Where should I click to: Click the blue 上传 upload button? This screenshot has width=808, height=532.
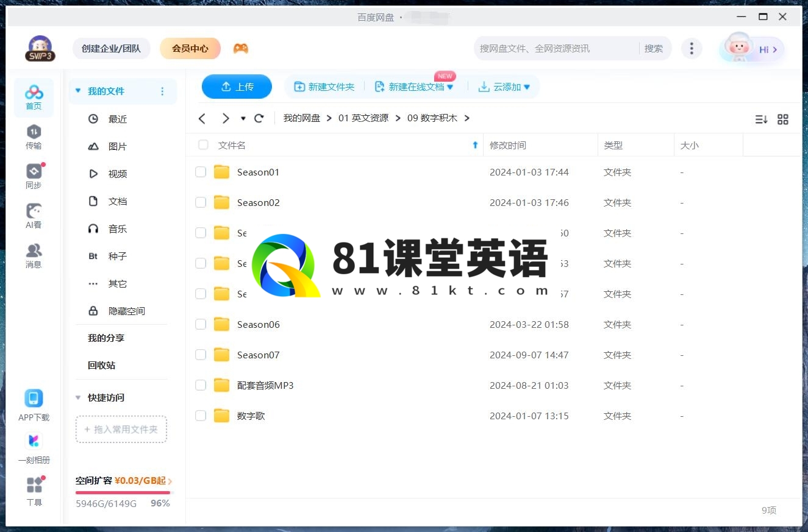click(237, 87)
